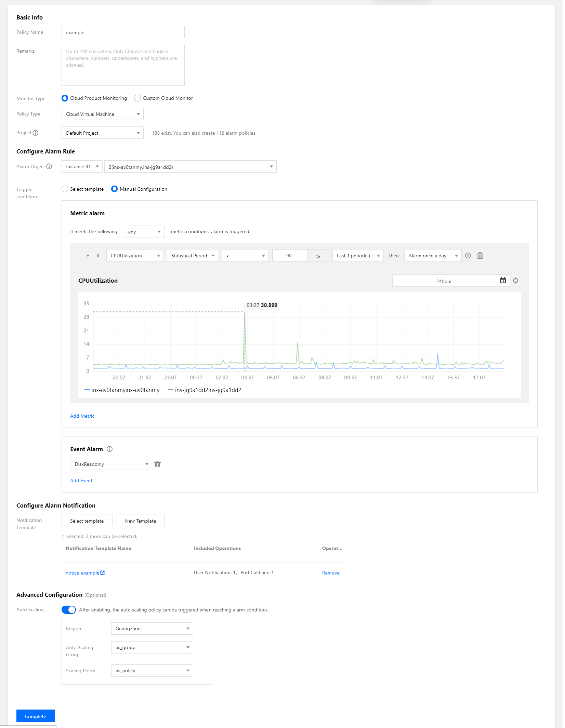
Task: Choose Manual Configuration trigger condition option
Action: click(114, 189)
